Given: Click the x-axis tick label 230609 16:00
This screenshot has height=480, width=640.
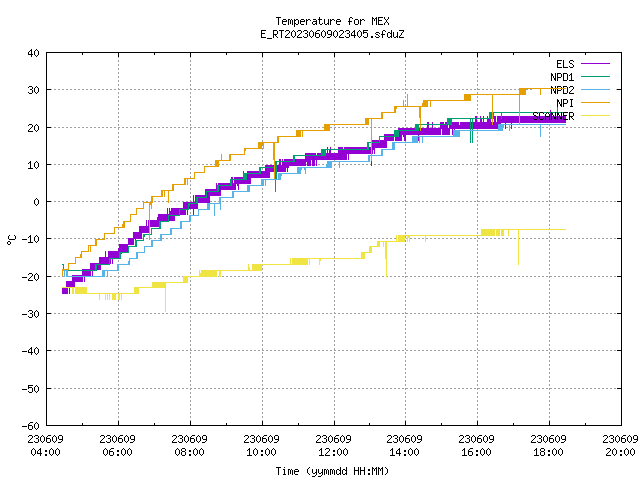Looking at the screenshot, I should point(476,445).
